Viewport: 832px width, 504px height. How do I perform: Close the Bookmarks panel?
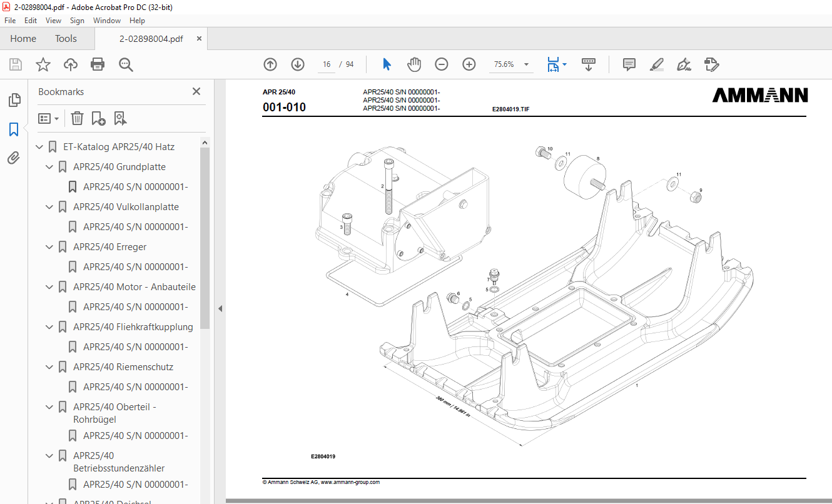196,91
